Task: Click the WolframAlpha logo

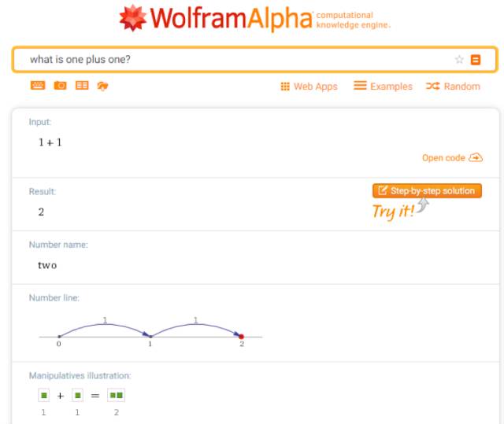Action: [x=215, y=18]
